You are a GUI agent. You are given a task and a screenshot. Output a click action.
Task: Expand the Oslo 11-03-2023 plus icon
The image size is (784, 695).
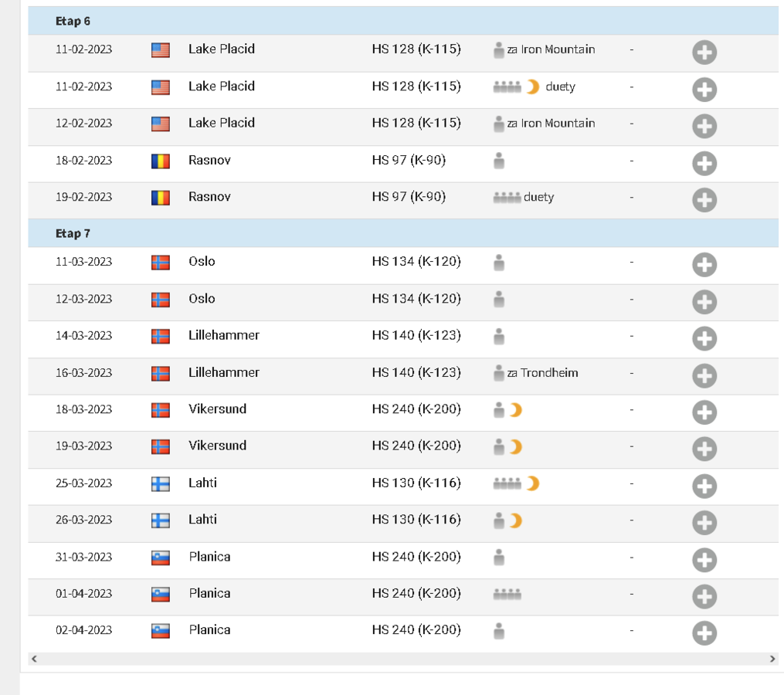pyautogui.click(x=704, y=265)
